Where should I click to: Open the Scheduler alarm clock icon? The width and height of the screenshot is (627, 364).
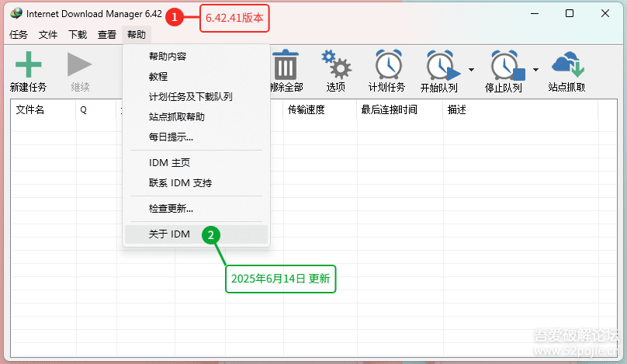pyautogui.click(x=388, y=64)
